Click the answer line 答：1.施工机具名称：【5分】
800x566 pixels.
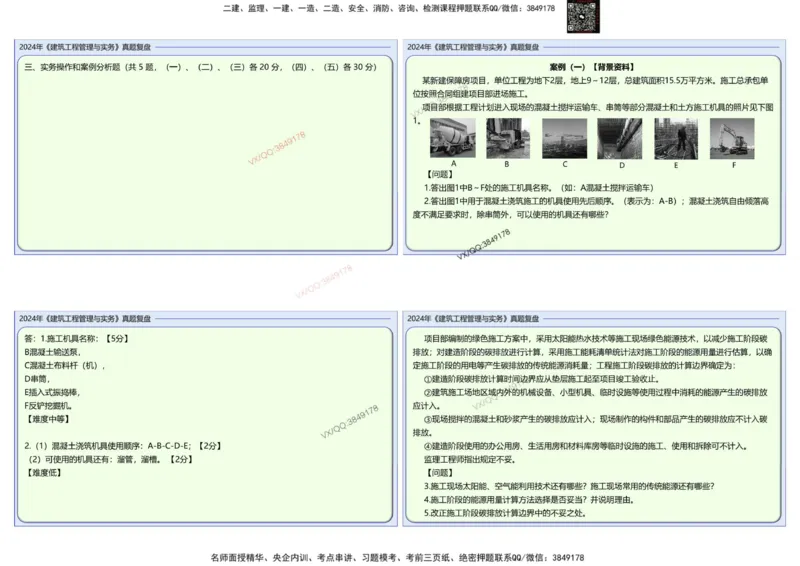coord(77,338)
